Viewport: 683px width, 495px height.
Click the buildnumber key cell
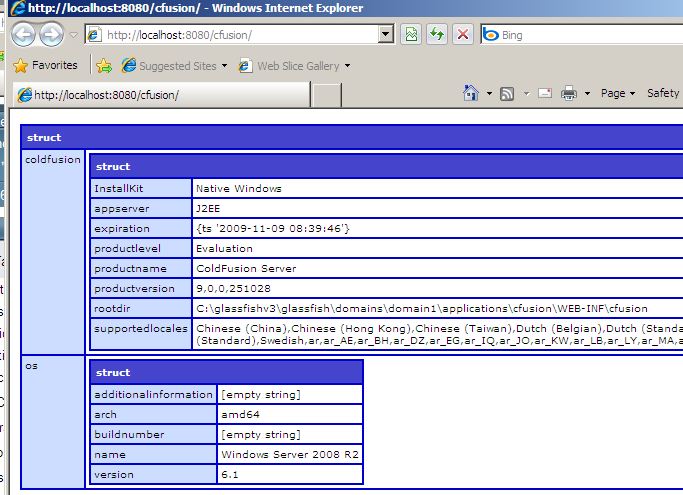[153, 434]
